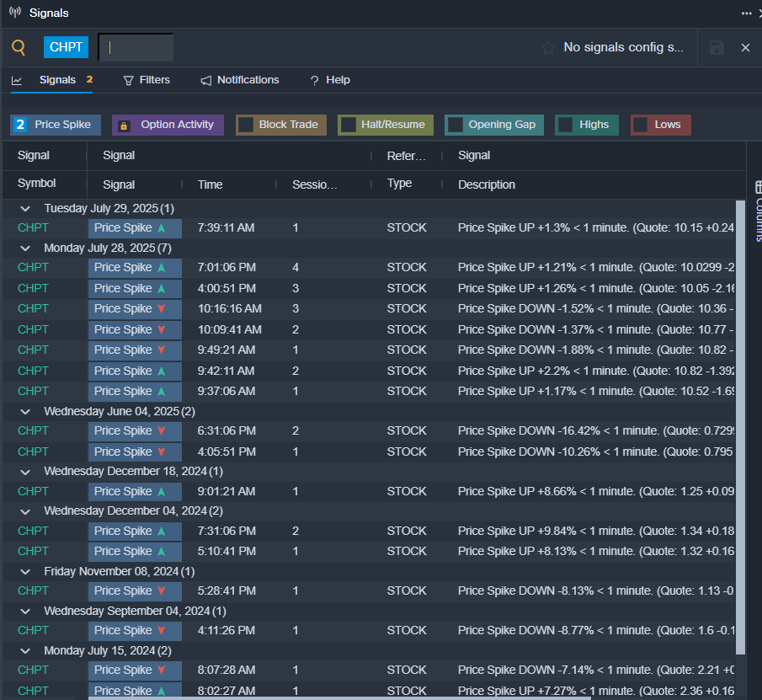Click the Price Spike cell at 9:37:06 AM
The image size is (762, 700).
coord(135,392)
